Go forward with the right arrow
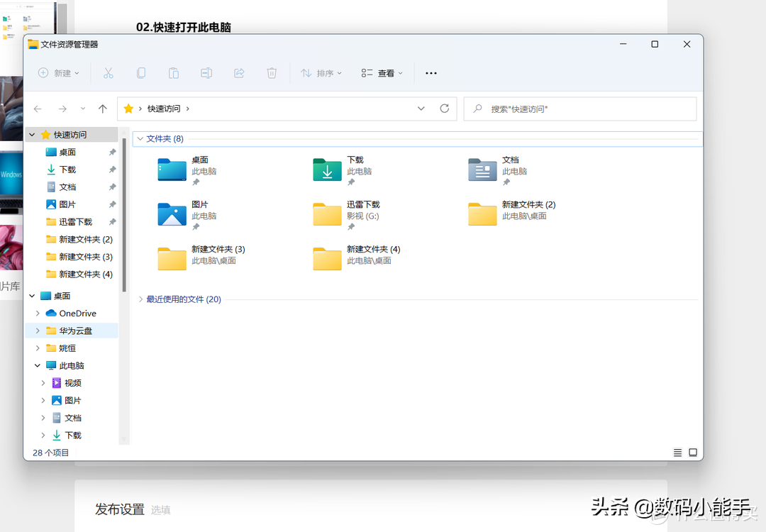Image resolution: width=766 pixels, height=532 pixels. 62,109
